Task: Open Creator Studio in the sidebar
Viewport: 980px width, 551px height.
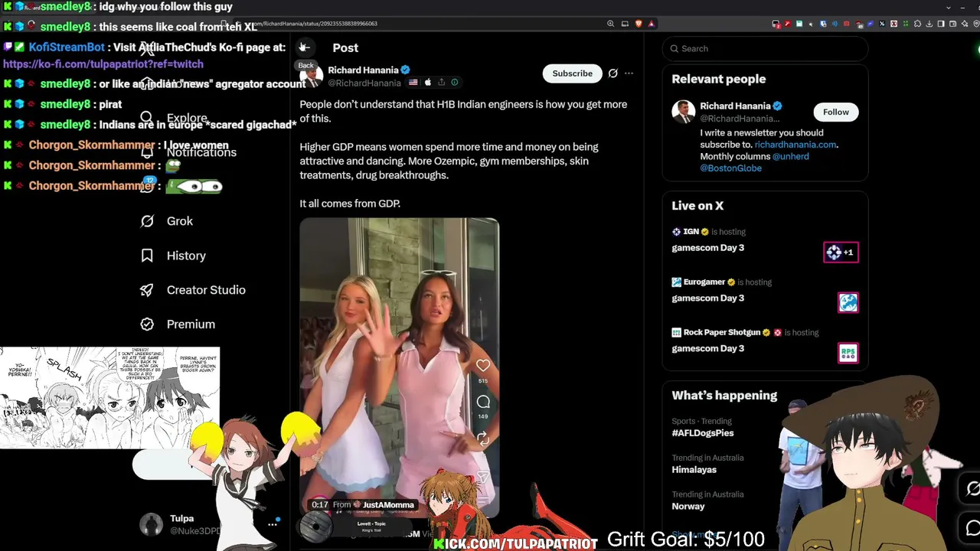Action: point(206,290)
